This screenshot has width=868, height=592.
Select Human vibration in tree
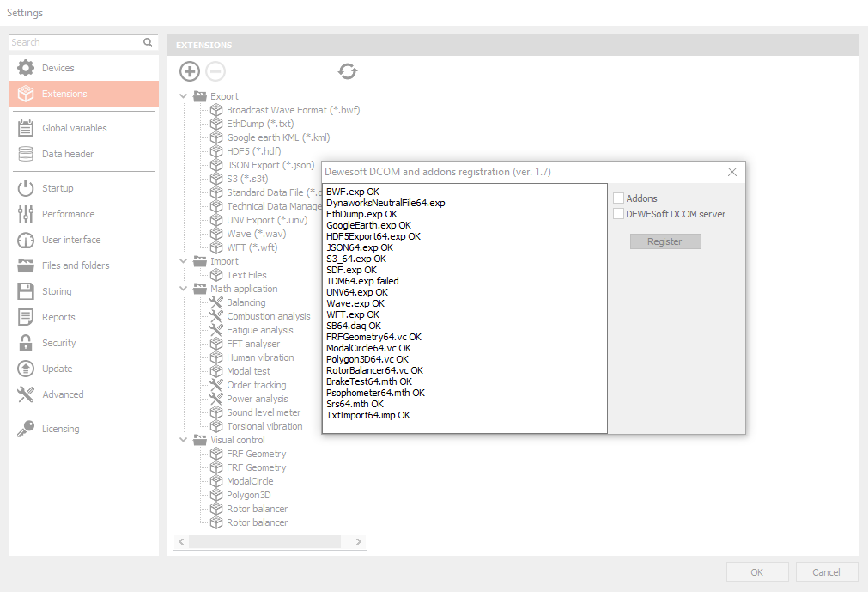[x=260, y=357]
